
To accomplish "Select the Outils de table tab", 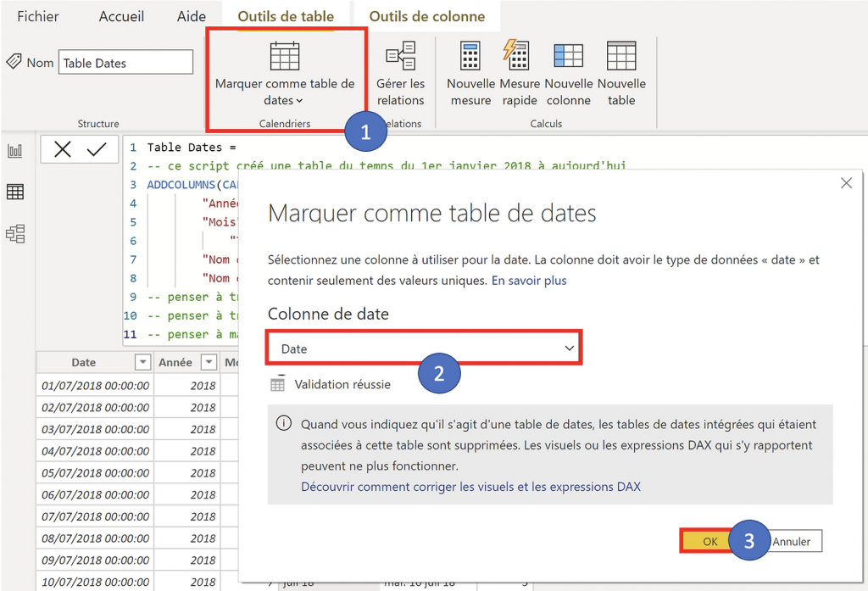I will click(x=286, y=17).
